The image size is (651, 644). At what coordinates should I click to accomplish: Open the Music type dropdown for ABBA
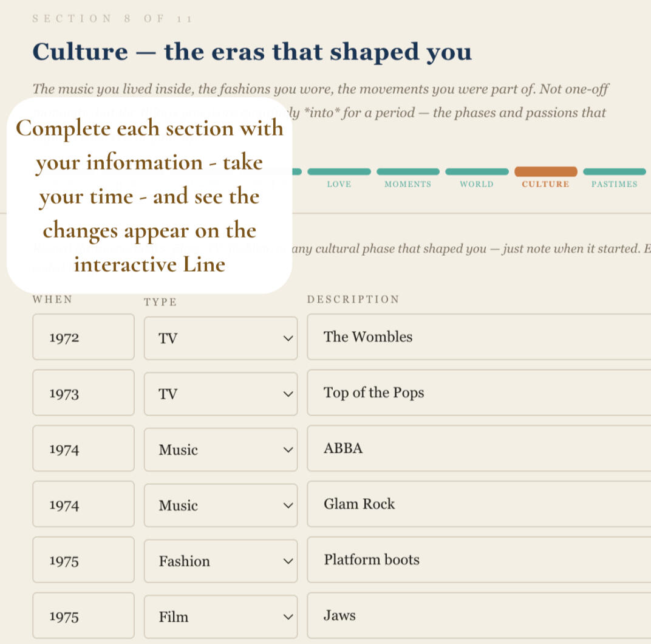point(220,450)
